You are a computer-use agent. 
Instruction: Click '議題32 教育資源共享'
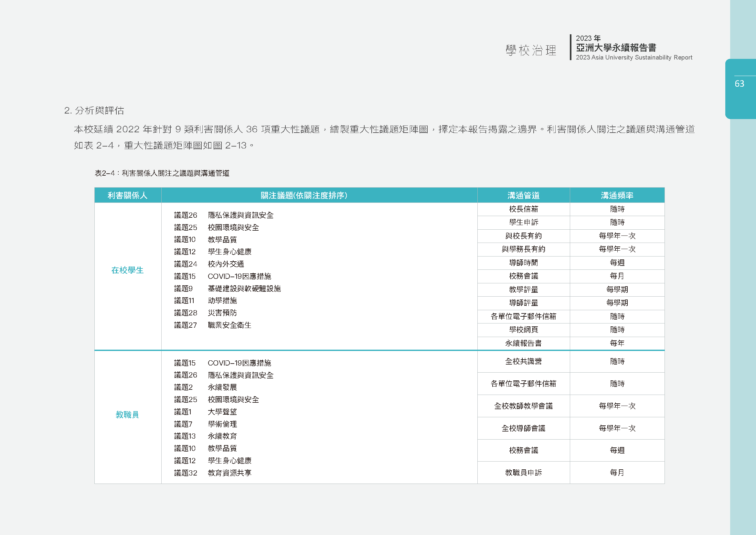tap(213, 473)
